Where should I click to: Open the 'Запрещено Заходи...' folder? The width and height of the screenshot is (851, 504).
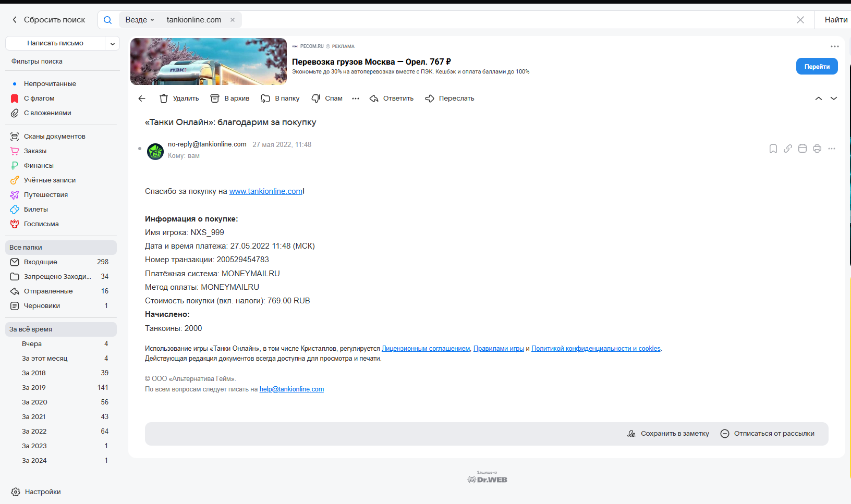pos(61,277)
